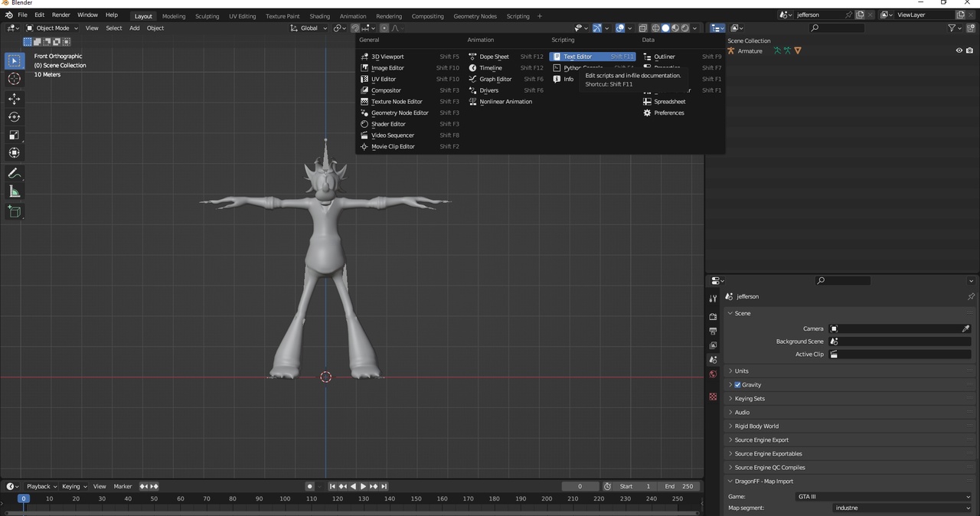
Task: Select the Add Cube tool
Action: pos(15,211)
